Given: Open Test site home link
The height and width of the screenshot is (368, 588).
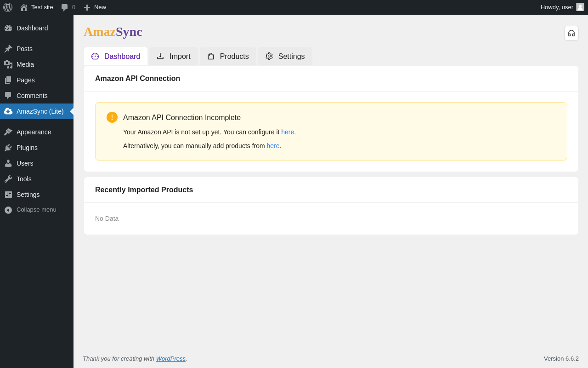Looking at the screenshot, I should click(x=37, y=7).
